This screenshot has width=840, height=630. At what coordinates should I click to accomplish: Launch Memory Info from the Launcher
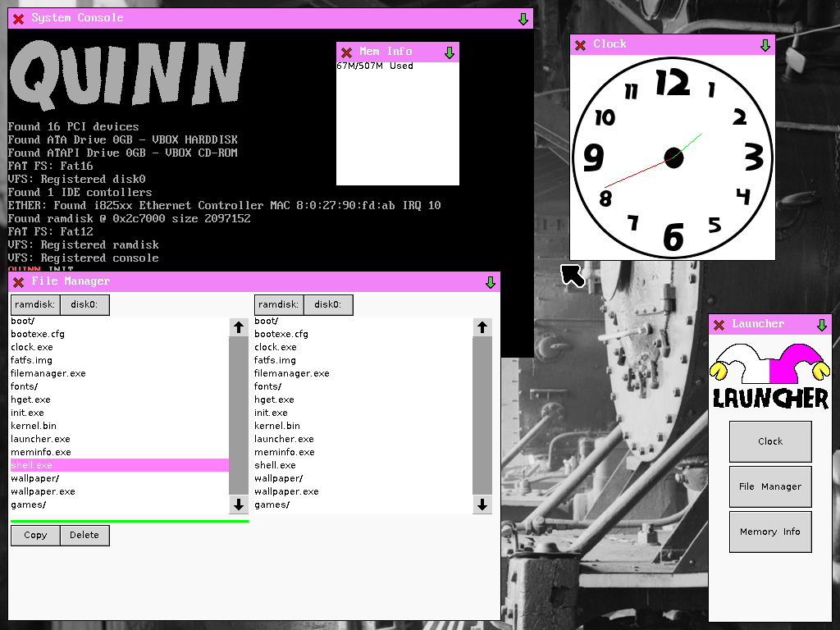(770, 532)
